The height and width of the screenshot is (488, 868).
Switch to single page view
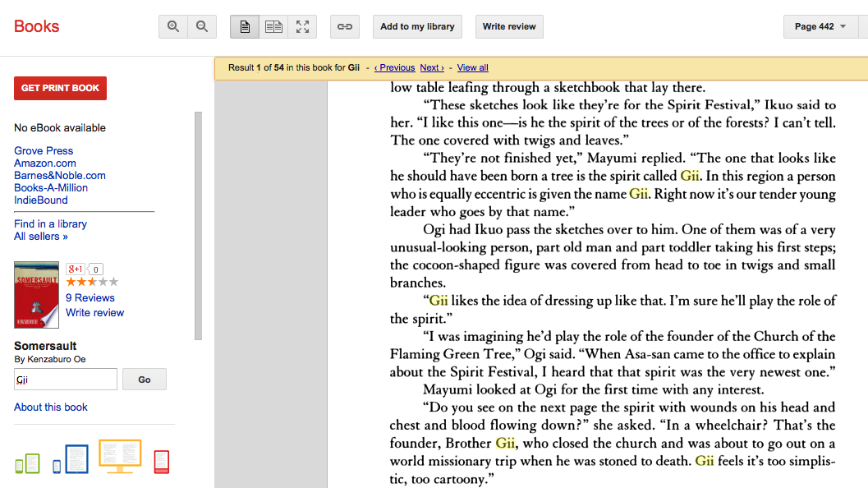pos(245,26)
